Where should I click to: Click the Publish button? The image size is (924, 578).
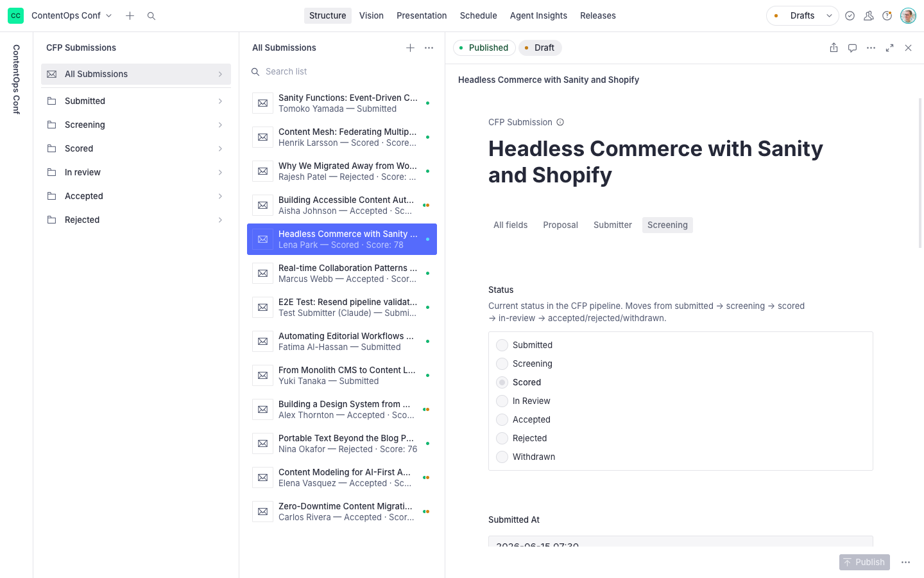tap(864, 562)
